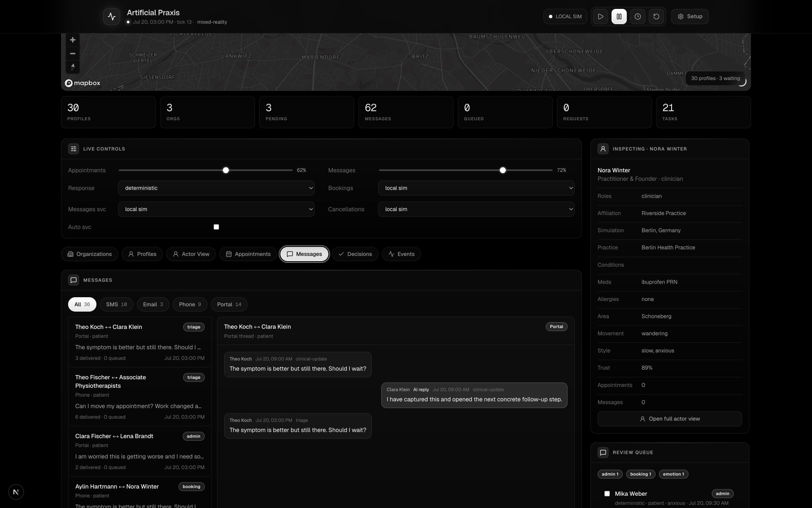Switch to the Profiles tab

(142, 254)
